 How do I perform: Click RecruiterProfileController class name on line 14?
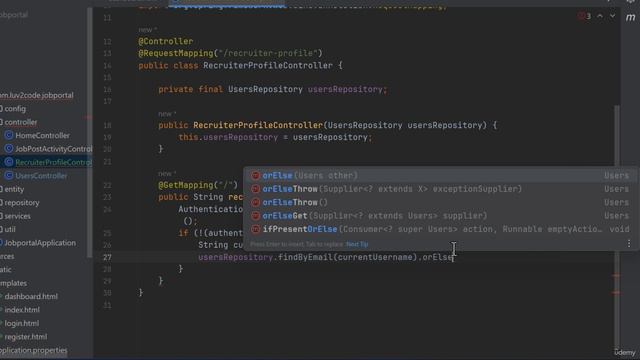(268, 66)
